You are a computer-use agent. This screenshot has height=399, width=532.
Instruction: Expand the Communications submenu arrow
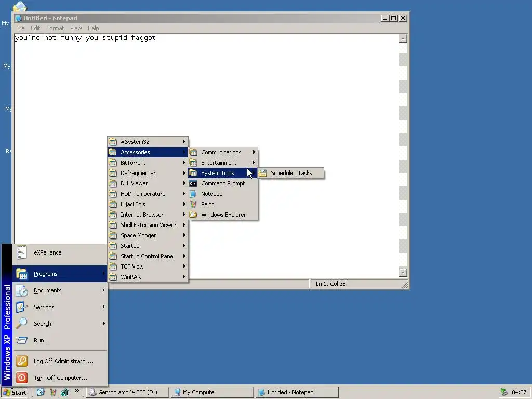click(x=254, y=152)
